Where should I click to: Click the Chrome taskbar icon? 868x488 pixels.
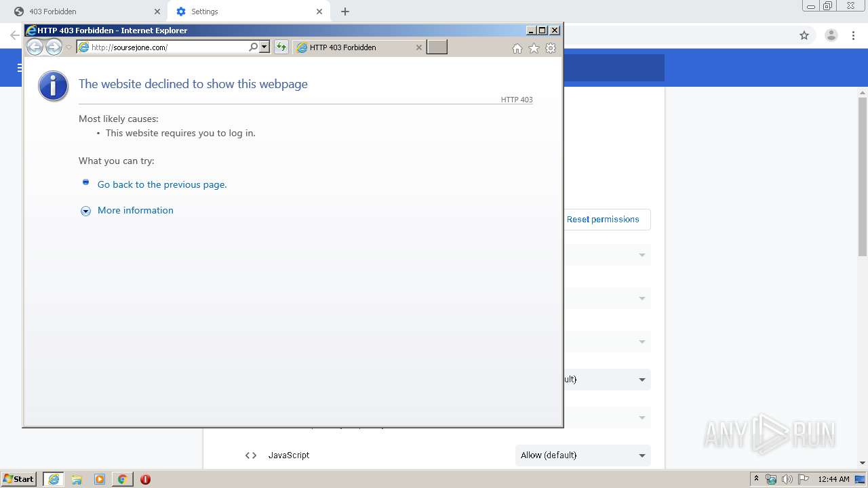coord(122,479)
